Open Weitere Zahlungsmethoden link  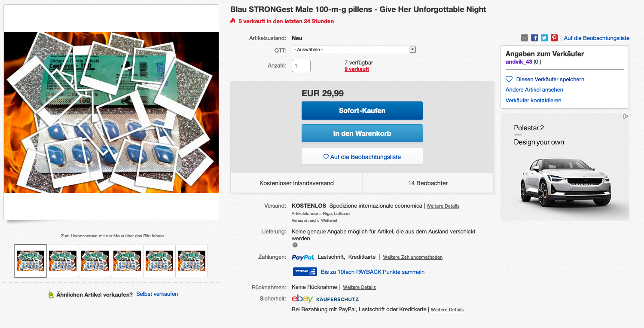[412, 257]
